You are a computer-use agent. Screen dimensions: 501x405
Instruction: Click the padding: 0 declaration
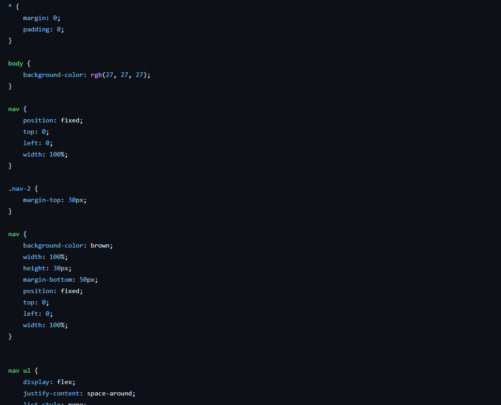pyautogui.click(x=43, y=30)
